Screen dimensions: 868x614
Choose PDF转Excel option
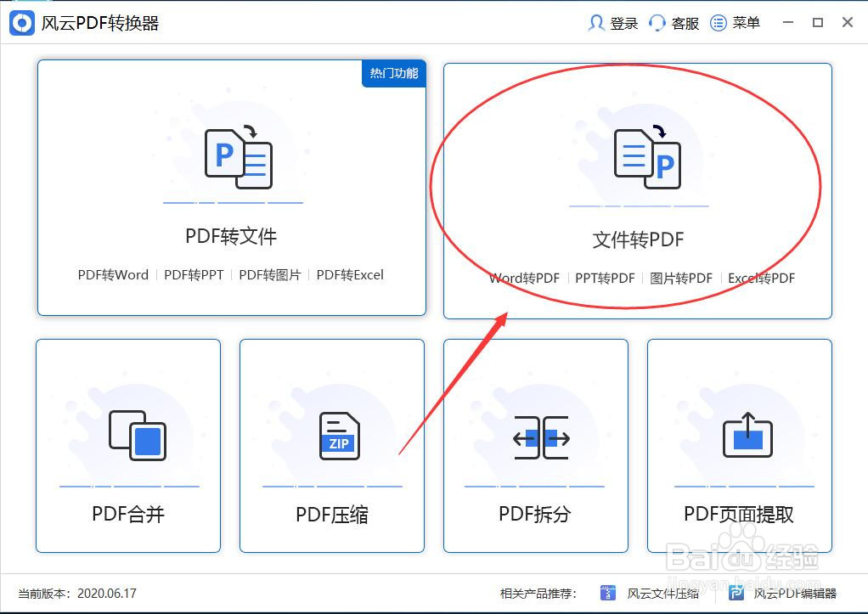[x=350, y=275]
